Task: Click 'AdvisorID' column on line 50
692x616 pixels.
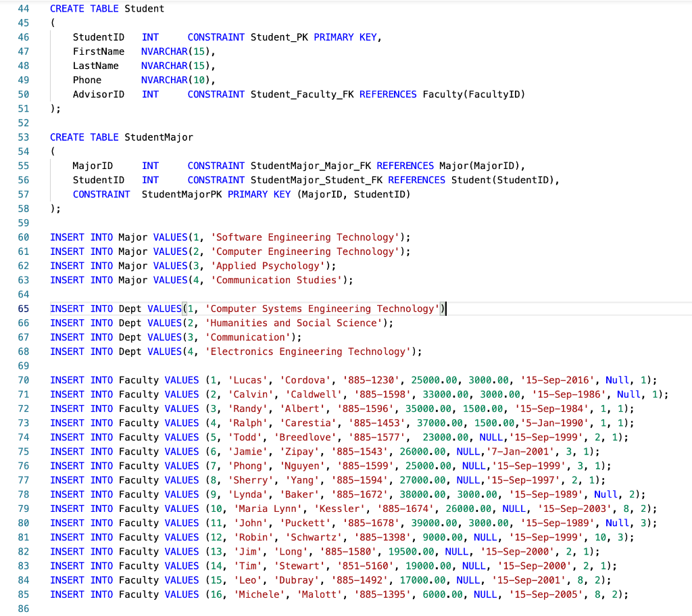Action: [99, 95]
